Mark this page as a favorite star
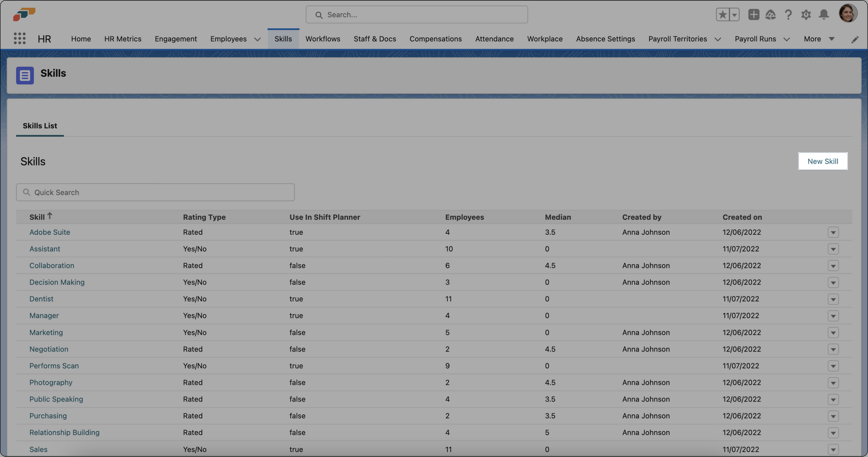The height and width of the screenshot is (457, 868). tap(722, 14)
